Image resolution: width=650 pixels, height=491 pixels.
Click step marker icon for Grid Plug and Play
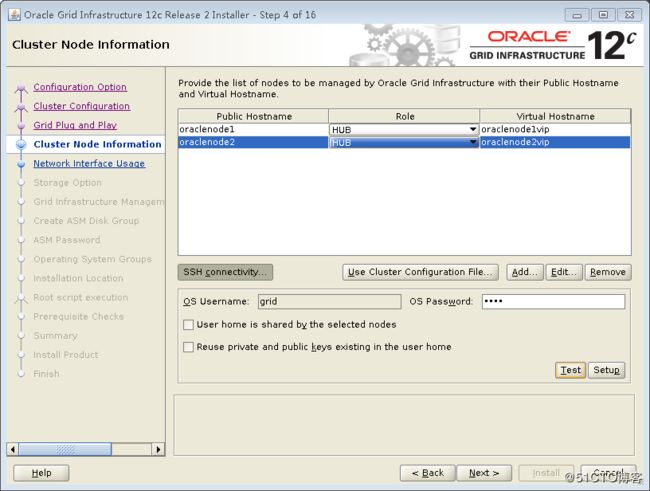[21, 125]
